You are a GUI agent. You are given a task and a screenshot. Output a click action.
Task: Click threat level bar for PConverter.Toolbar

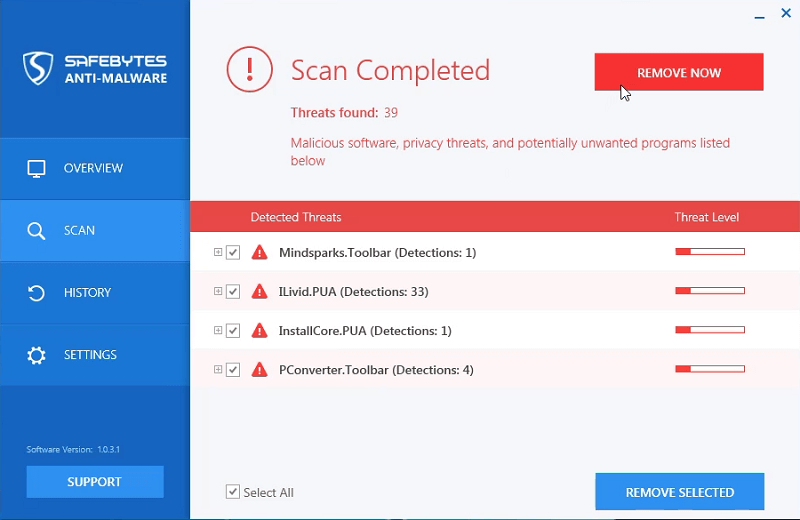710,369
